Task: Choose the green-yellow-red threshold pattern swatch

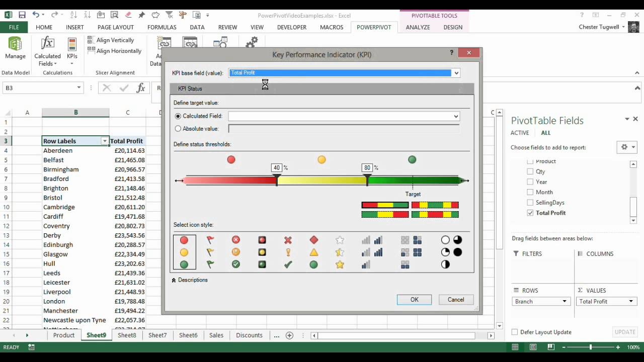Action: pos(385,215)
